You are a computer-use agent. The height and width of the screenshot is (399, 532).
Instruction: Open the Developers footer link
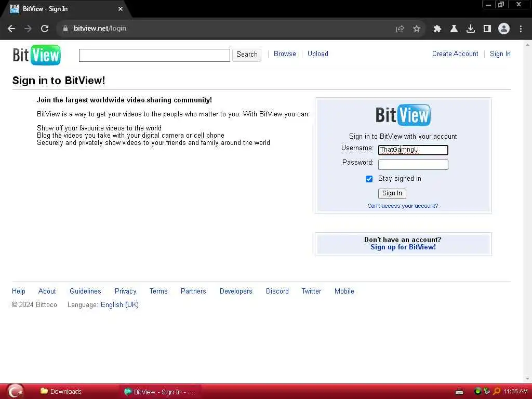236,291
